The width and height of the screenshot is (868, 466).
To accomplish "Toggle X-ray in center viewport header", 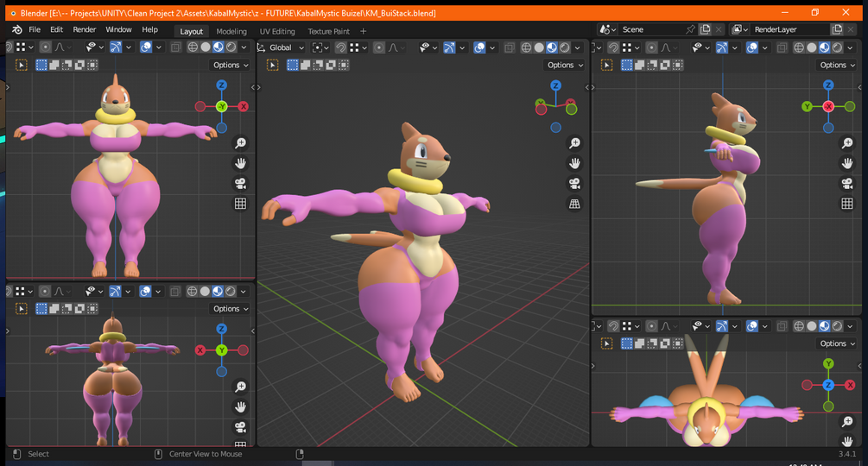I will point(510,48).
